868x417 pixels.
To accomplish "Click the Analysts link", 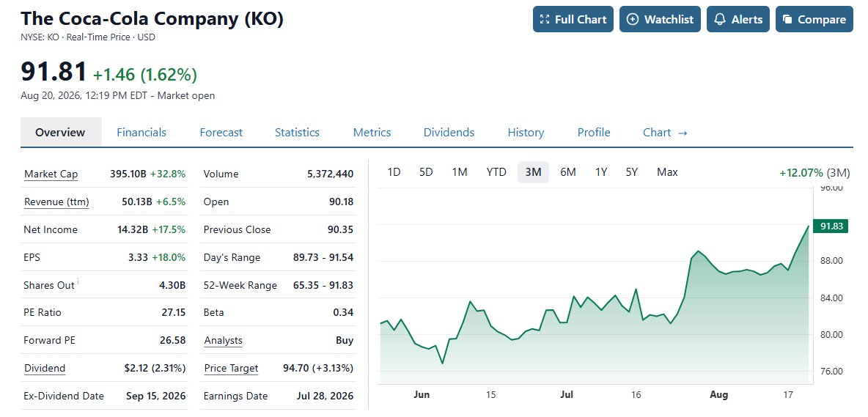I will point(223,340).
